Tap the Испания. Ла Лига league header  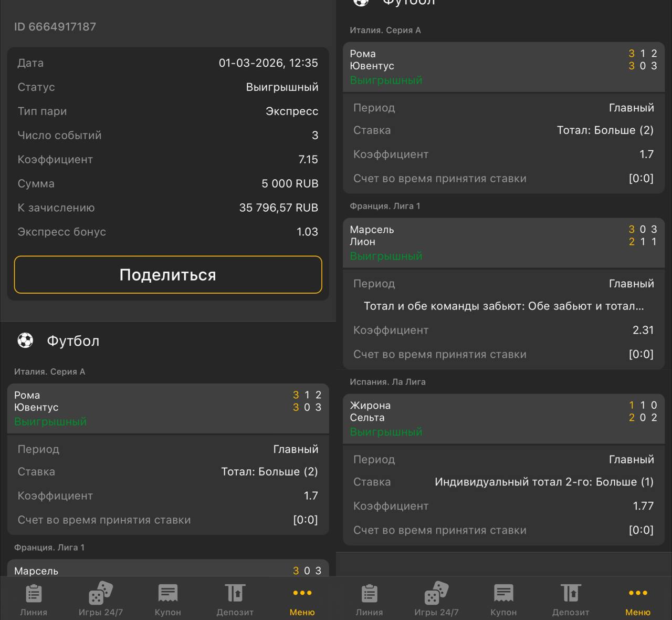click(x=387, y=382)
